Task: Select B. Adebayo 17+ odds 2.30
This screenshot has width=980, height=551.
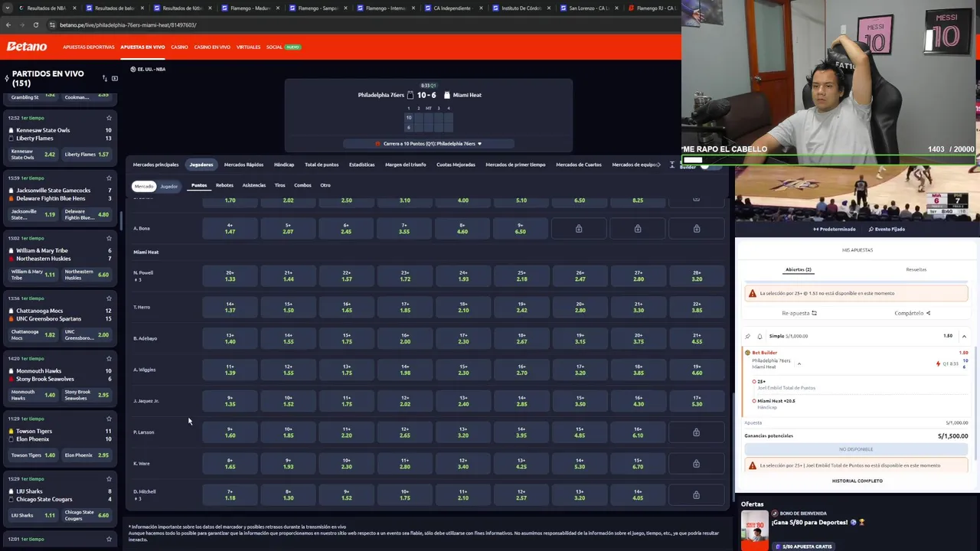Action: (x=462, y=338)
